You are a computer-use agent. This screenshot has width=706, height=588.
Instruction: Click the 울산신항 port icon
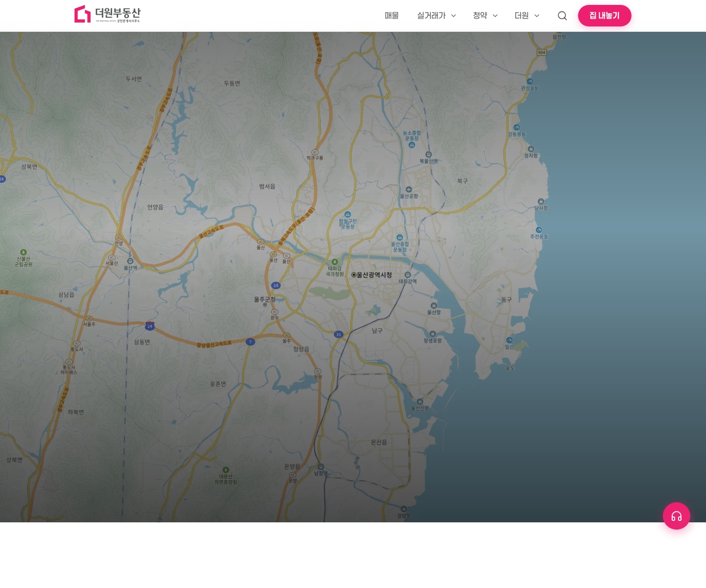click(x=420, y=402)
